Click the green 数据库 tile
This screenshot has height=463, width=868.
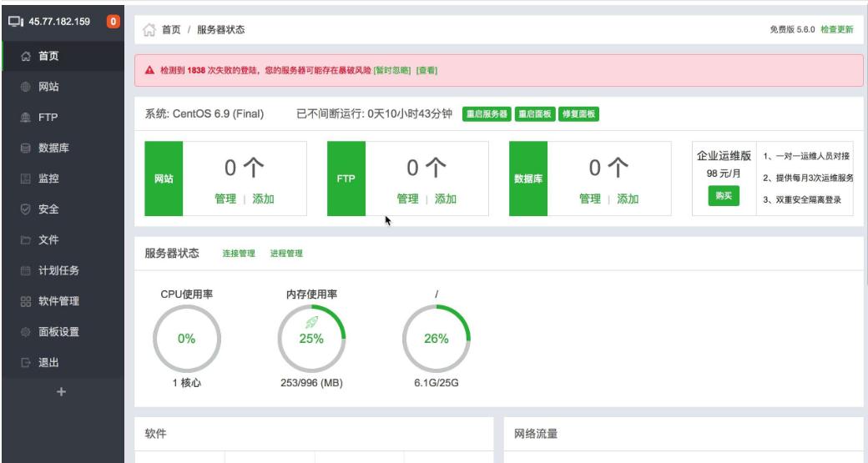pos(528,179)
